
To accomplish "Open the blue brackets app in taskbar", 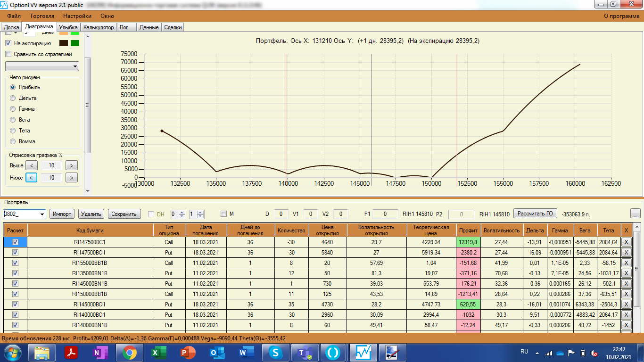I will click(333, 352).
